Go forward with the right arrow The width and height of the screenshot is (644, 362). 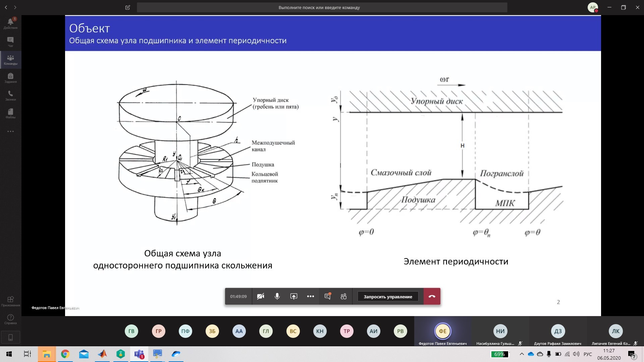[x=15, y=7]
